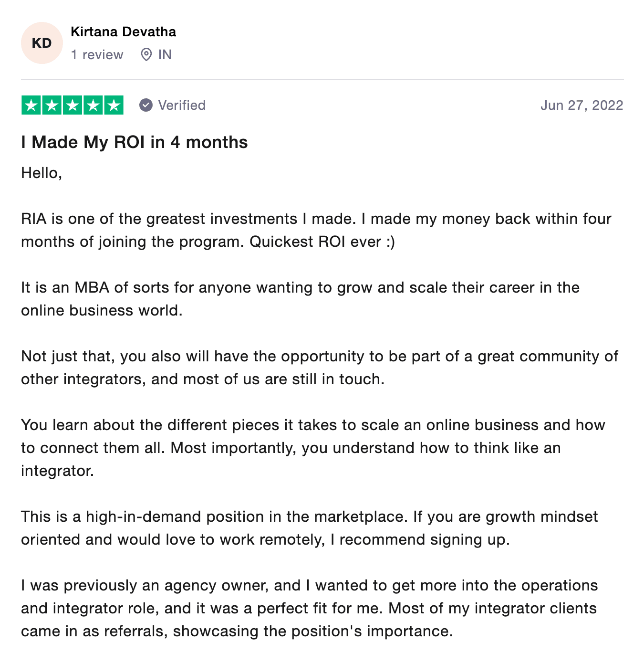The width and height of the screenshot is (644, 653).
Task: Select the IN country code label
Action: 165,55
